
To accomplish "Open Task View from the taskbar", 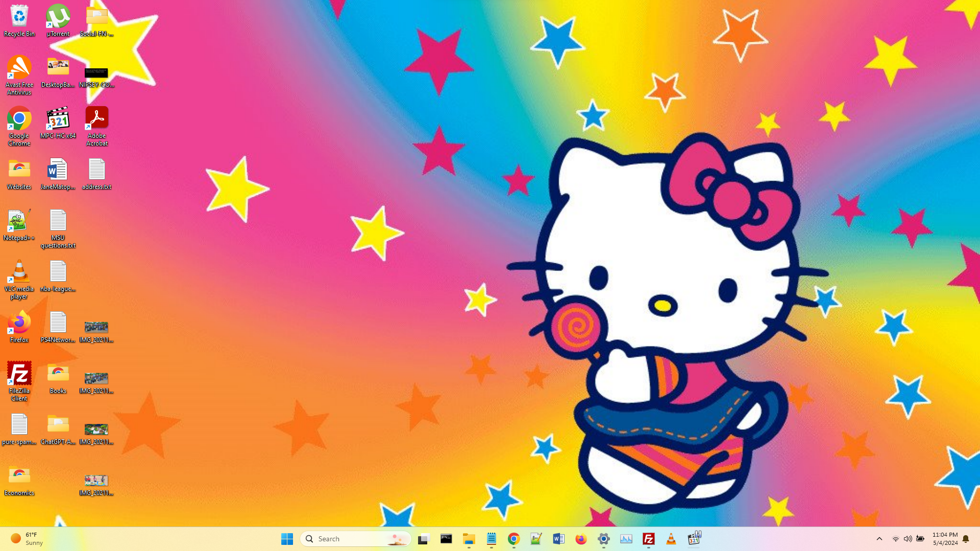I will pos(424,539).
